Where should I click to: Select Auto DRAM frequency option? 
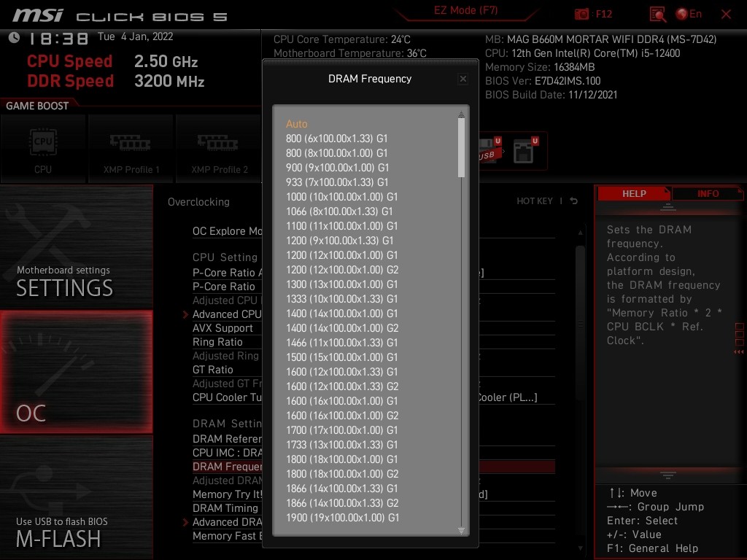[x=297, y=124]
